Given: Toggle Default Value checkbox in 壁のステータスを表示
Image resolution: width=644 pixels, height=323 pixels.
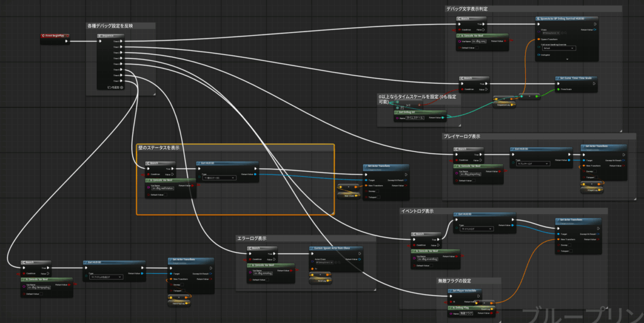Looking at the screenshot, I should tap(165, 195).
